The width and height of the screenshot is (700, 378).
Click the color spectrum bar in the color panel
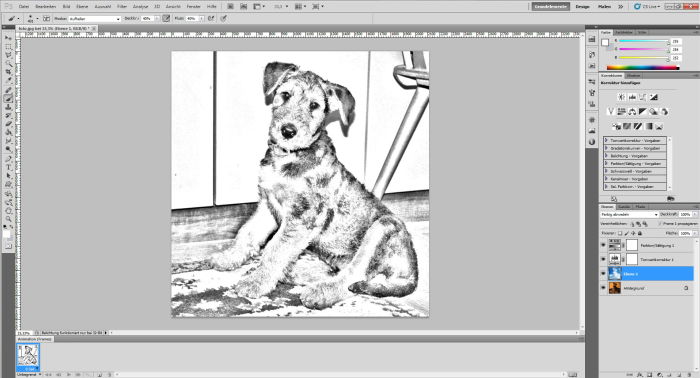click(x=643, y=68)
